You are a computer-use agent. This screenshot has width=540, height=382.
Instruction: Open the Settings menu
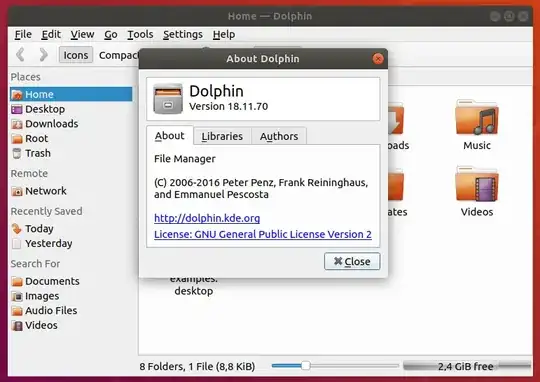183,34
